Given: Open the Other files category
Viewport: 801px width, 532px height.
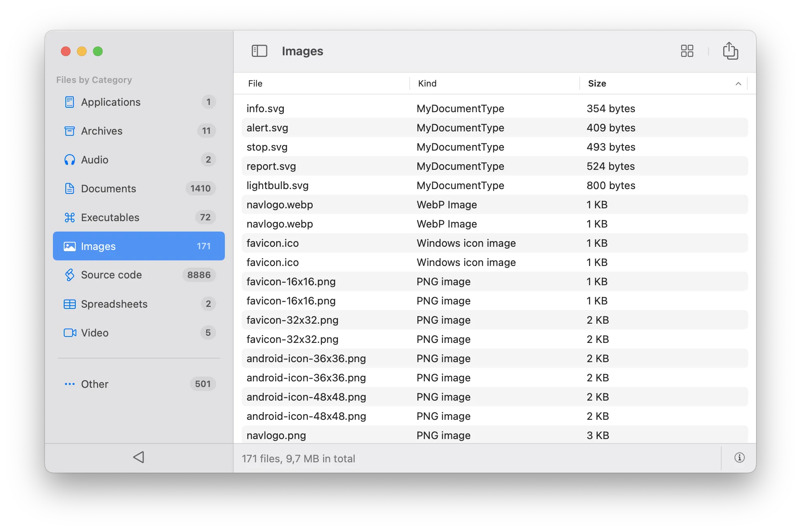Looking at the screenshot, I should click(x=94, y=384).
